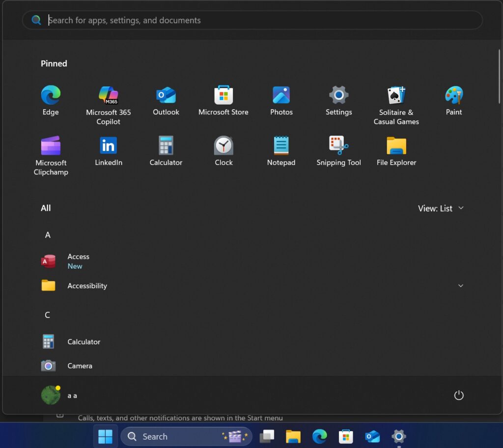Expand the Accessibility folder
Viewport: 503px width, 448px height.
[x=87, y=285]
